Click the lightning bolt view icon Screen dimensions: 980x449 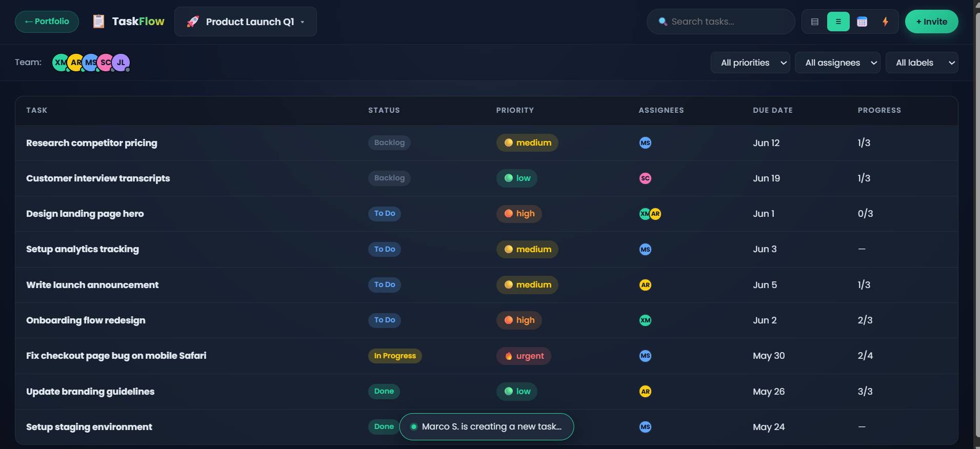pos(885,22)
